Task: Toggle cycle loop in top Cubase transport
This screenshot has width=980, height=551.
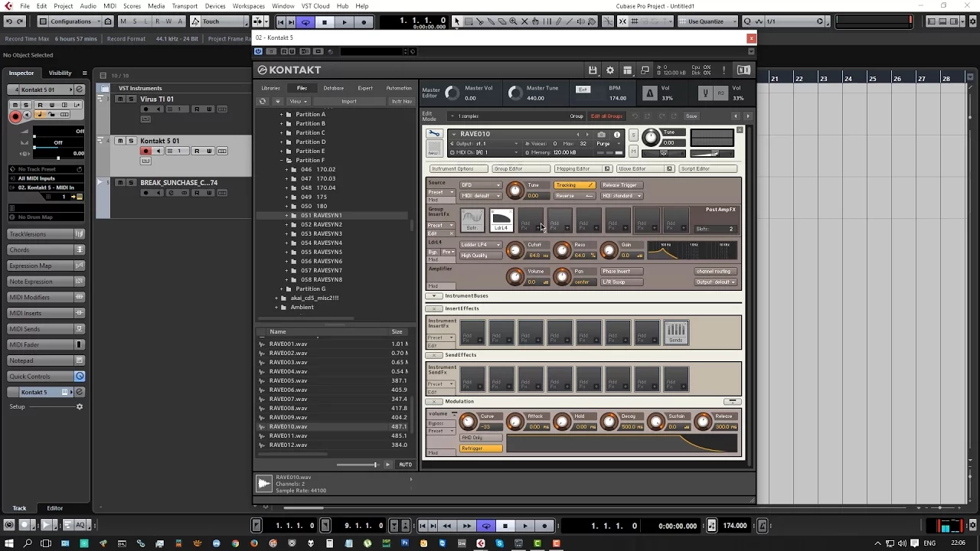Action: [x=305, y=21]
